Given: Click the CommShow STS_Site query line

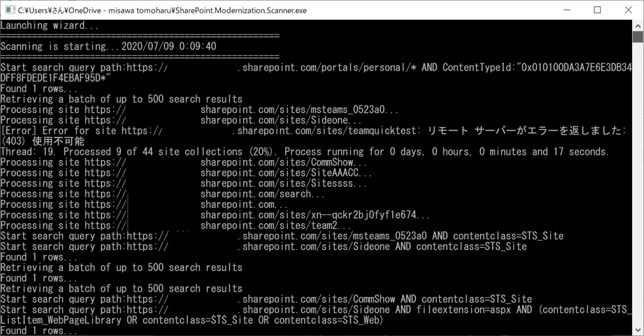Looking at the screenshot, I should 266,299.
